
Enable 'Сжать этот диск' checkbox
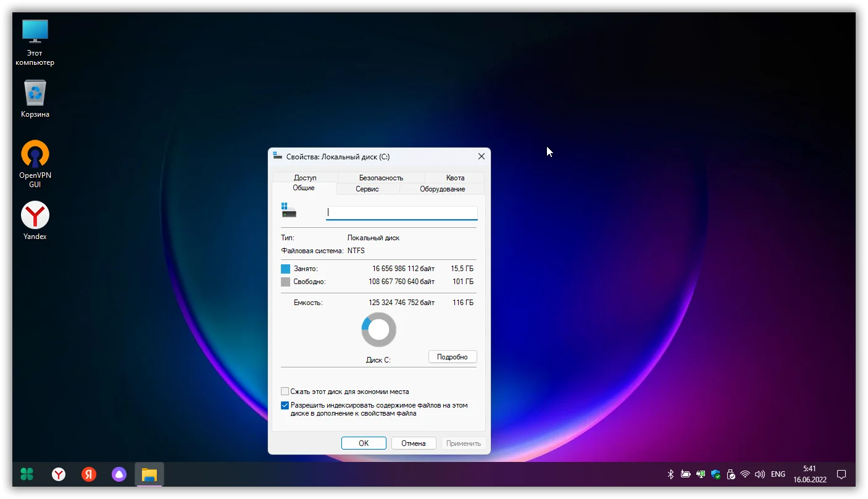coord(285,392)
